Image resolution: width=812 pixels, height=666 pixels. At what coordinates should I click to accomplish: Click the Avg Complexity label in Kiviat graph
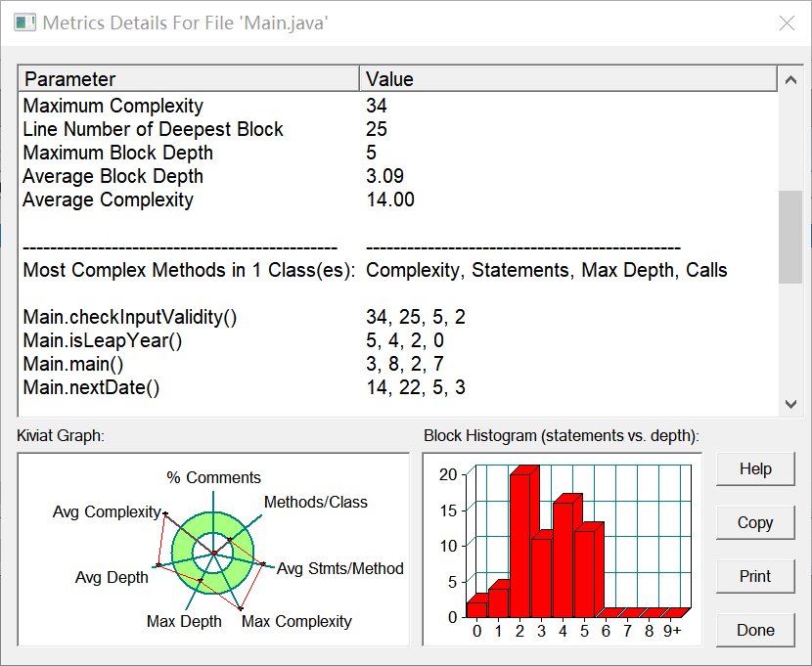pyautogui.click(x=107, y=511)
